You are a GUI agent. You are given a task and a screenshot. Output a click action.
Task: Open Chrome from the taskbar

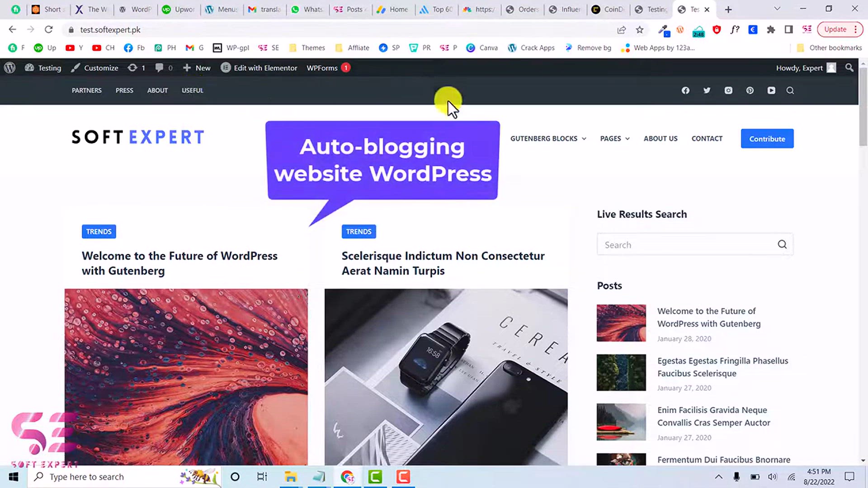point(347,477)
